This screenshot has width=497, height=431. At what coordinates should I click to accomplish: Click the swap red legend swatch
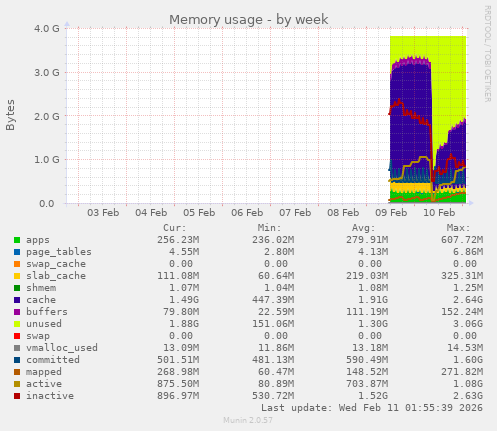click(x=17, y=336)
